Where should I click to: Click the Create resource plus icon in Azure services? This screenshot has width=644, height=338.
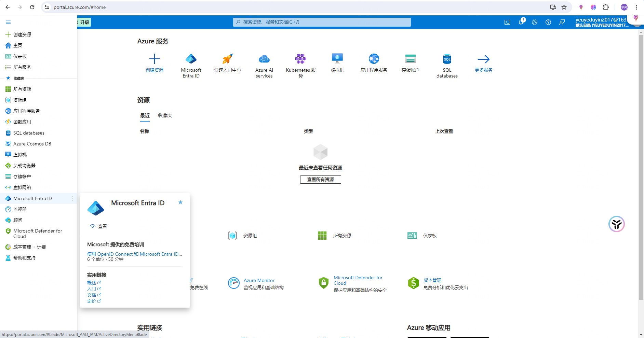click(155, 59)
